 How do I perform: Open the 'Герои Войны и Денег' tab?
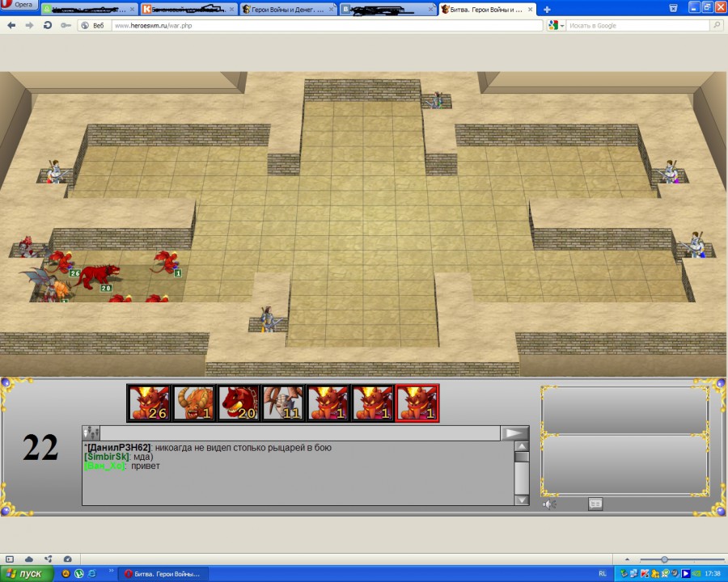coord(288,9)
